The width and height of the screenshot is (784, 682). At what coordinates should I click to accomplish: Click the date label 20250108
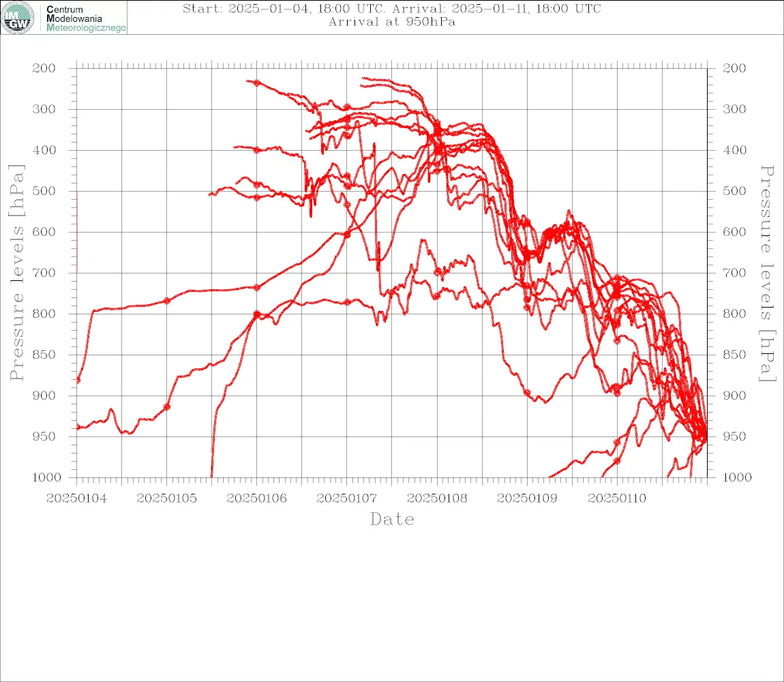[x=437, y=499]
